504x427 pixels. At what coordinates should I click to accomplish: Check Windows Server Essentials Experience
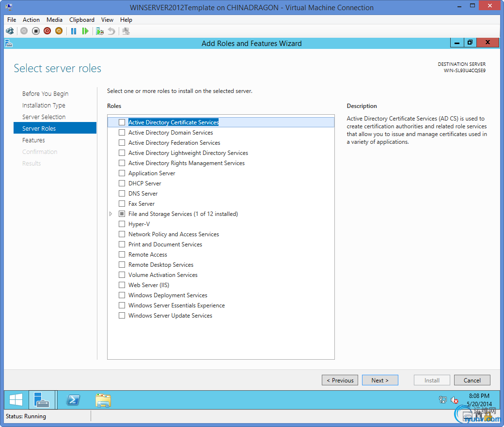pyautogui.click(x=122, y=305)
